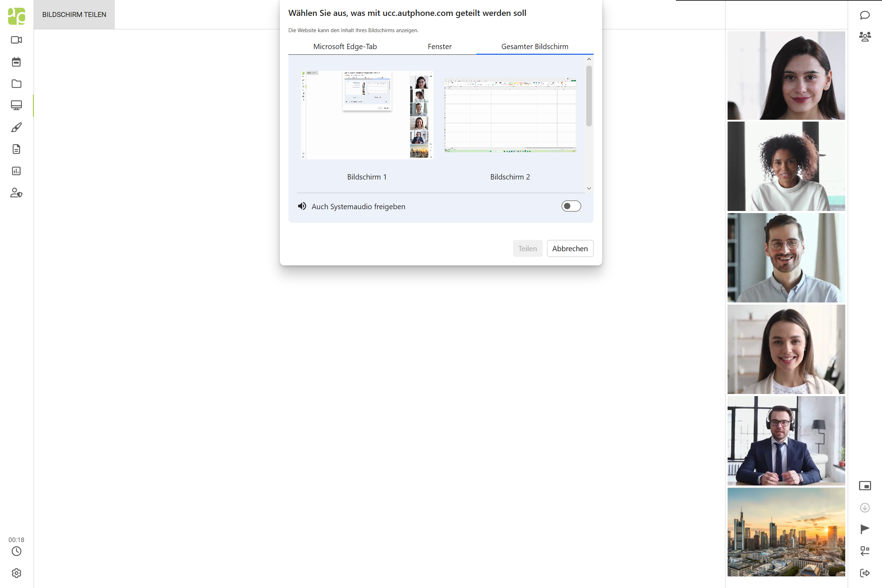Select the Bildschirm 2 thumbnail

tap(510, 115)
